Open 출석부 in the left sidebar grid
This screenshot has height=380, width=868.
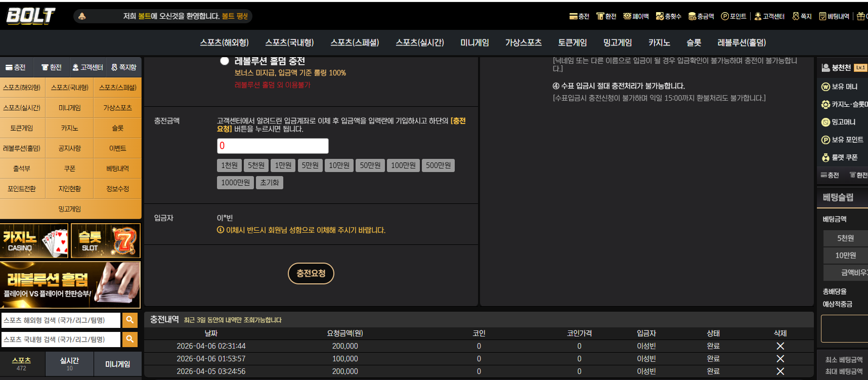click(22, 168)
